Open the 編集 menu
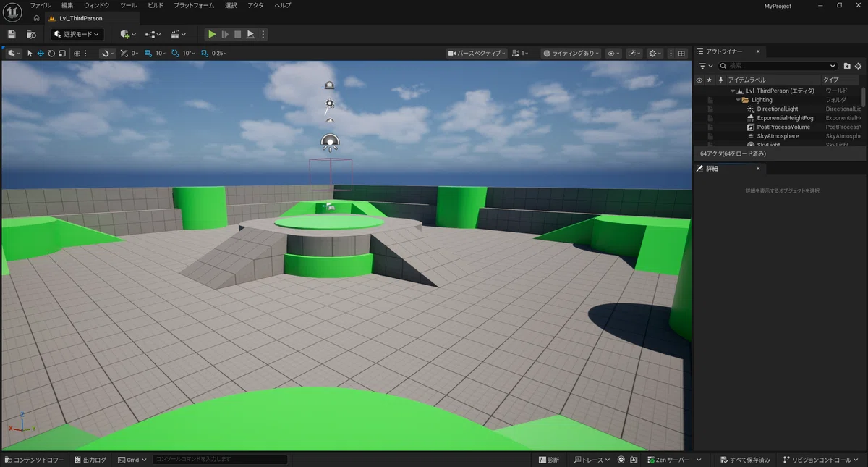Image resolution: width=868 pixels, height=467 pixels. pos(67,5)
